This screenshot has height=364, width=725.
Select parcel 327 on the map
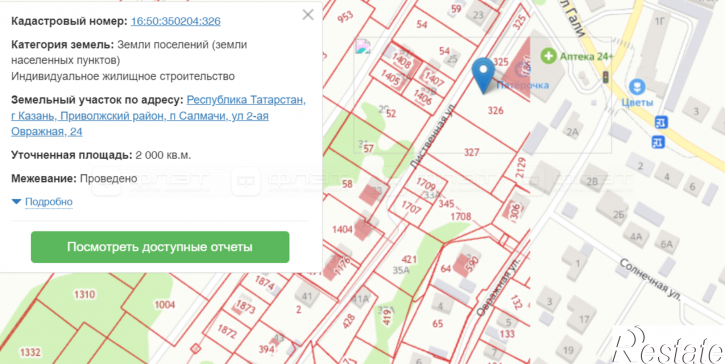pos(472,152)
